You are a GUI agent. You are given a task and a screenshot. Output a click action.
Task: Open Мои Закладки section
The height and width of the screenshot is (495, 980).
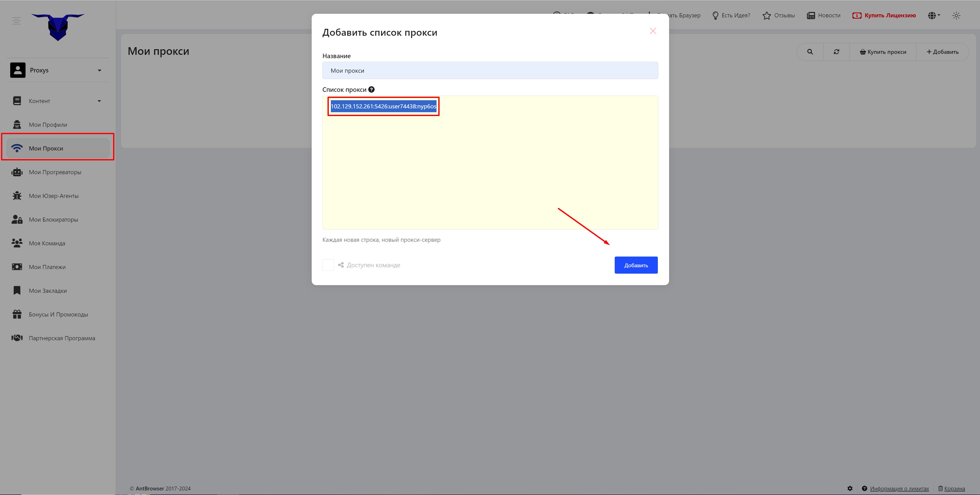(x=58, y=290)
